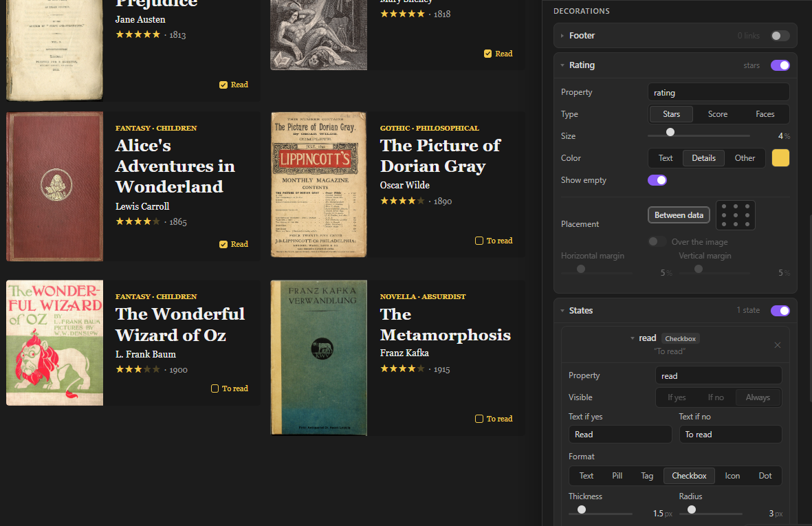The image size is (812, 526).
Task: Expand the Footer section
Action: (x=562, y=36)
